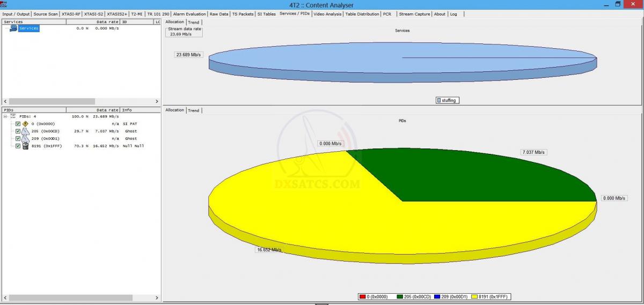The image size is (644, 305).
Task: Uncheck the PID 0 (0x0000) checkbox
Action: pyautogui.click(x=18, y=124)
